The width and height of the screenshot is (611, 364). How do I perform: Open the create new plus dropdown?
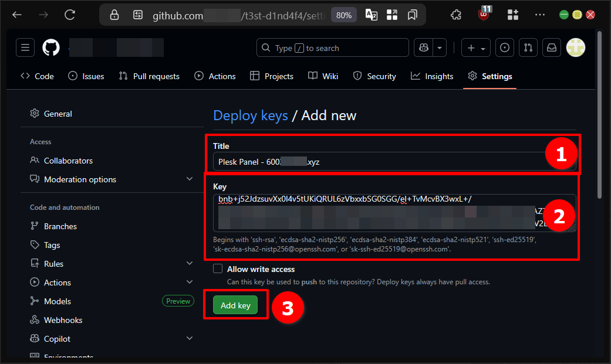(x=475, y=48)
